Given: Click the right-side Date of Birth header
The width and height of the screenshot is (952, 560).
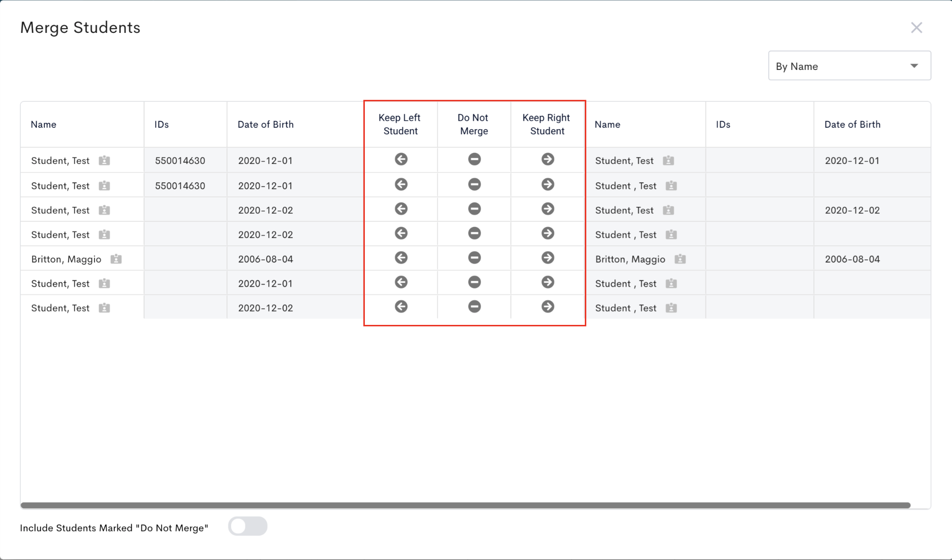Looking at the screenshot, I should [x=872, y=124].
